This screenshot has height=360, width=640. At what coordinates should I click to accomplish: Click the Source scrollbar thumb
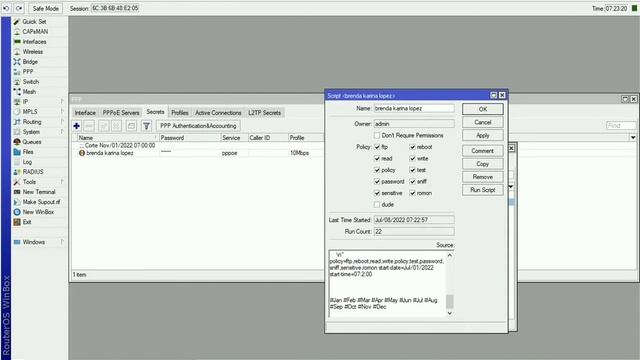(449, 302)
